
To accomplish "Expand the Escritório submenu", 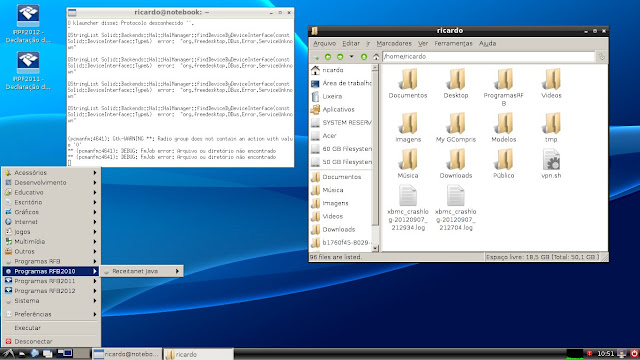I will tap(51, 202).
